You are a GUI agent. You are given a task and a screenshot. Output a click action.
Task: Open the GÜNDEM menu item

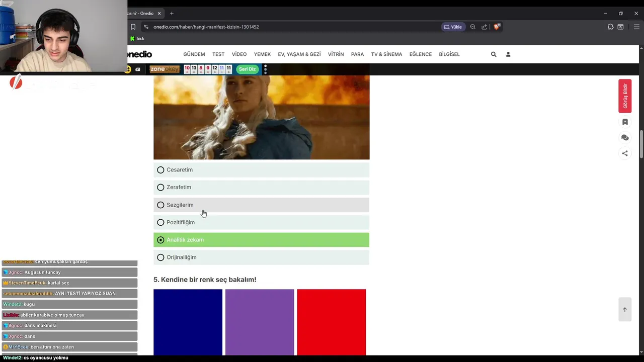[194, 54]
